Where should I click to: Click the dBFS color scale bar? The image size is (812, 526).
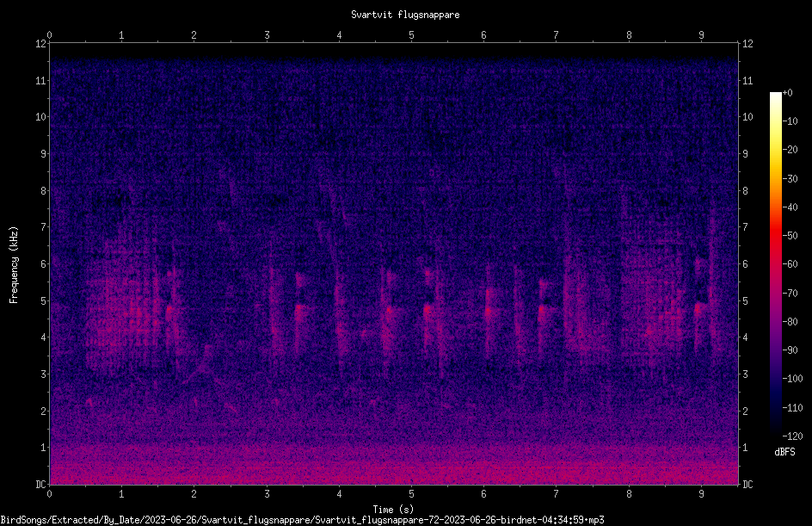coord(775,263)
